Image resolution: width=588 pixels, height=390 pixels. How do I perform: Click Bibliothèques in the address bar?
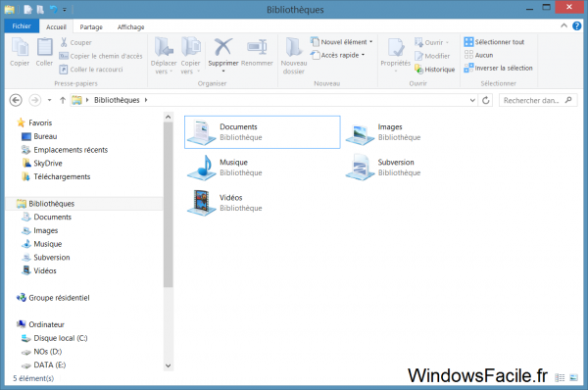coord(117,100)
